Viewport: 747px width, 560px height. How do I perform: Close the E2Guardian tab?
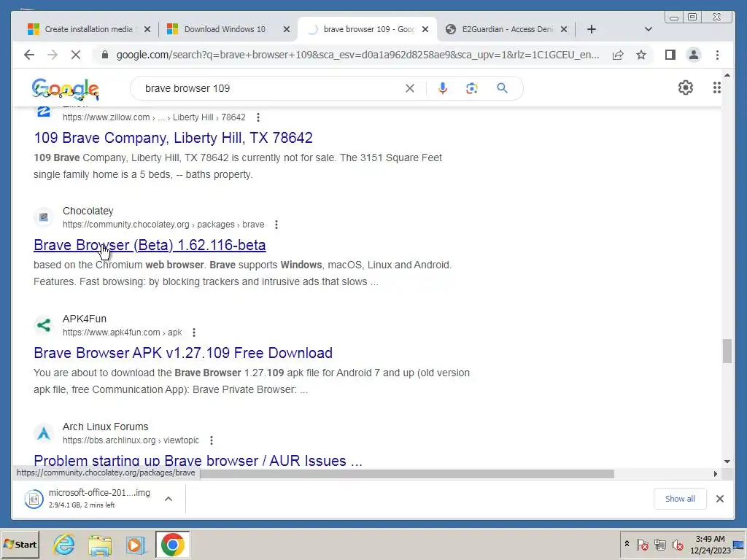564,29
